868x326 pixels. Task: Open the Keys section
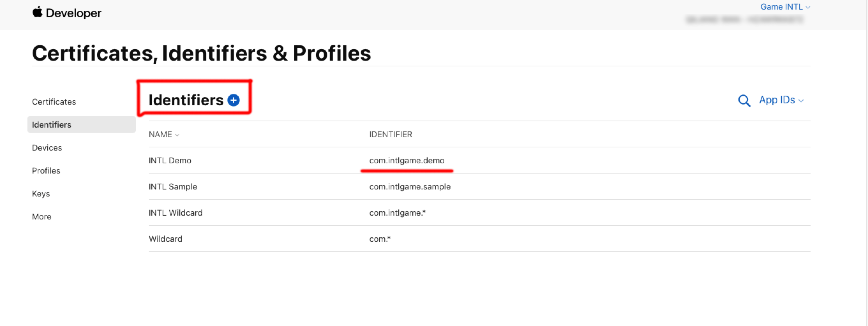pyautogui.click(x=41, y=193)
